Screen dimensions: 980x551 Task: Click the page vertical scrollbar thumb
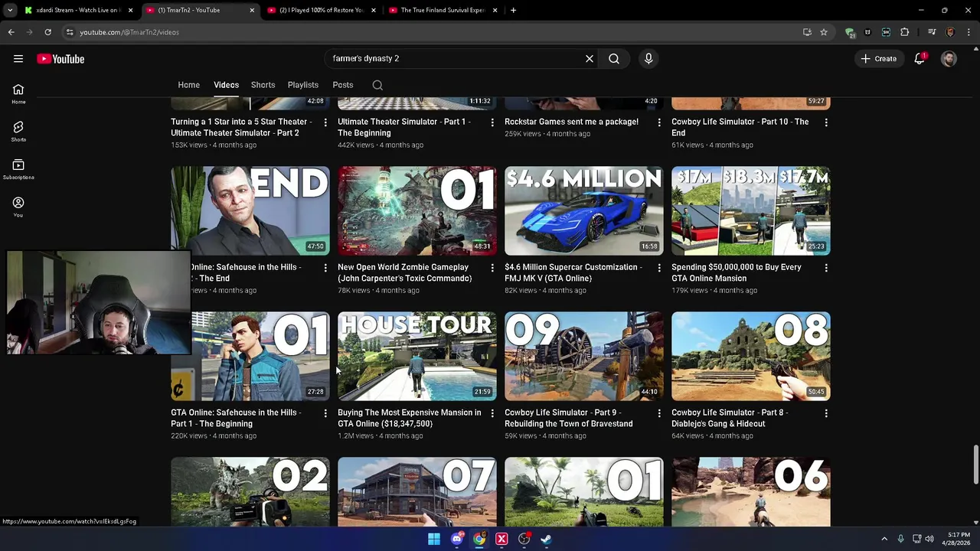pos(975,464)
